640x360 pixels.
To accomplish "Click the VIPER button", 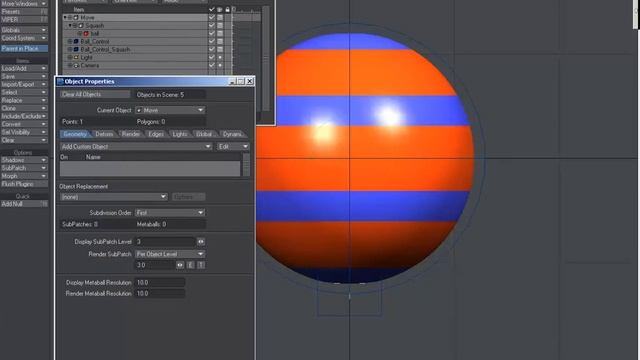I will point(24,20).
